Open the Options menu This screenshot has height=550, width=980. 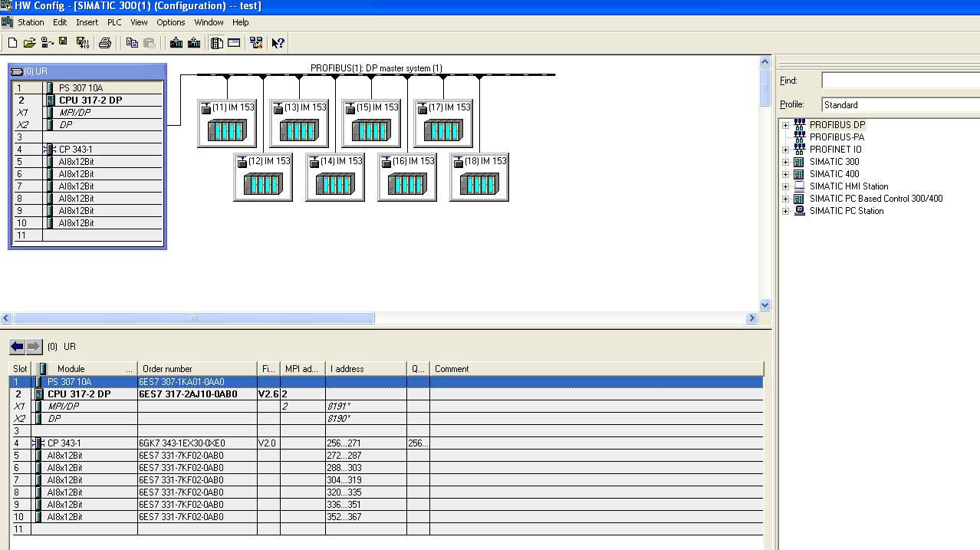pos(171,22)
